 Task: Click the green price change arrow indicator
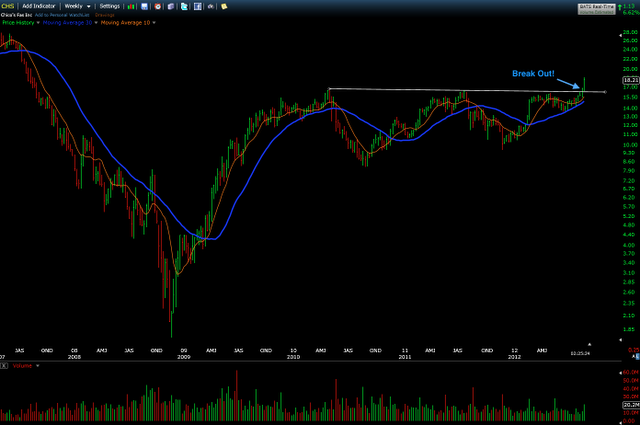click(x=620, y=7)
